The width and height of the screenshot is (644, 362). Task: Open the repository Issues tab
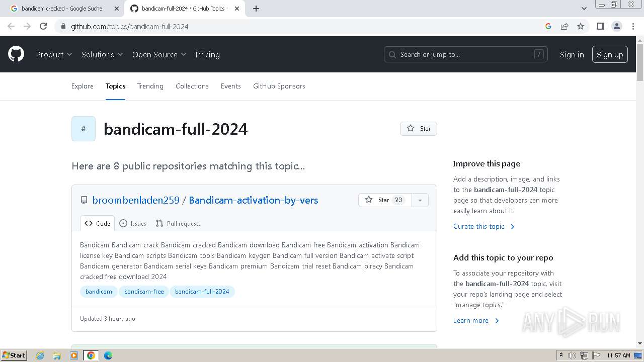click(x=133, y=224)
